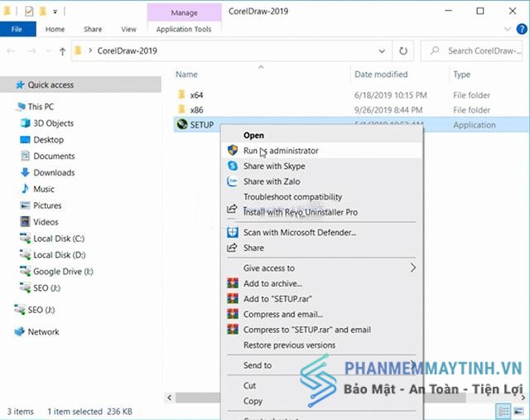Switch to the Share ribbon tab
530x420 pixels.
pyautogui.click(x=93, y=29)
